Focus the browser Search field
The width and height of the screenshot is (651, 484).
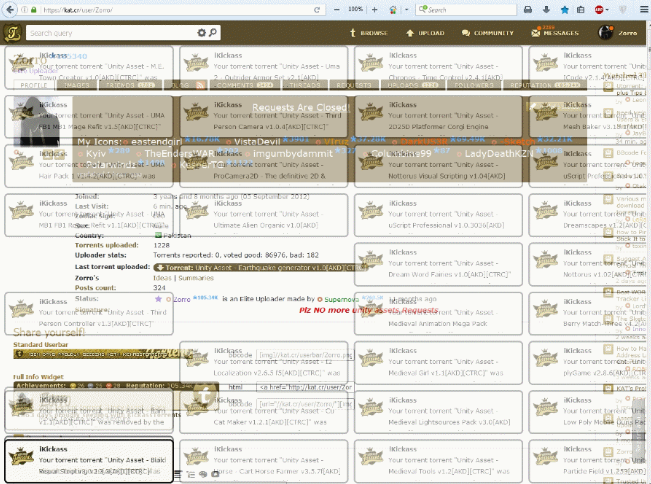pos(466,10)
